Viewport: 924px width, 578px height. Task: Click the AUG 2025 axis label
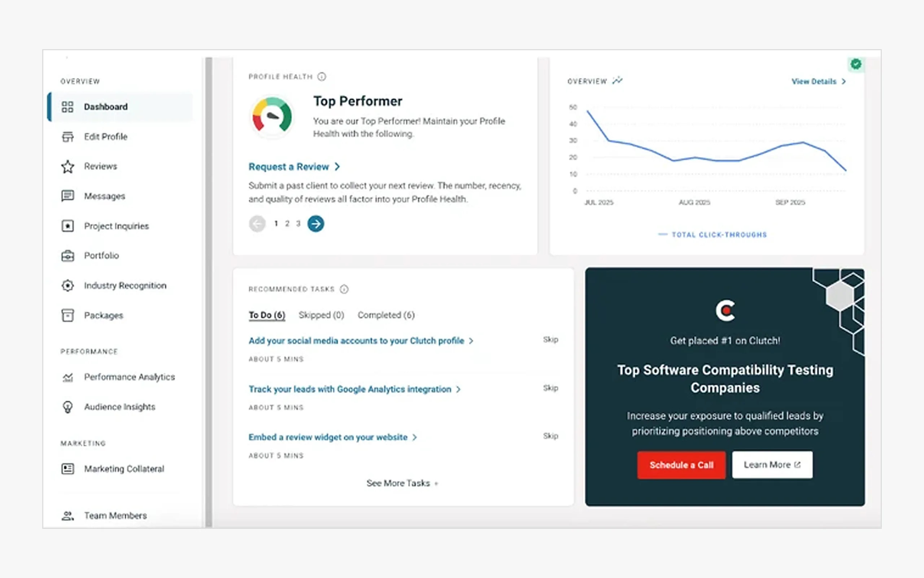[x=694, y=202]
